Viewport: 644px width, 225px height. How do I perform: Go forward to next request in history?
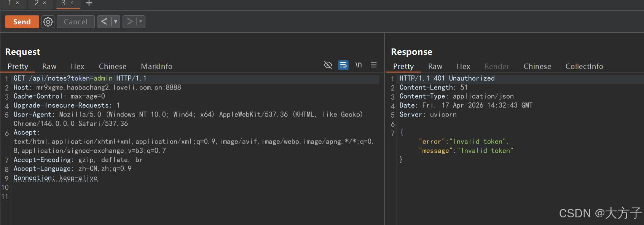point(130,22)
